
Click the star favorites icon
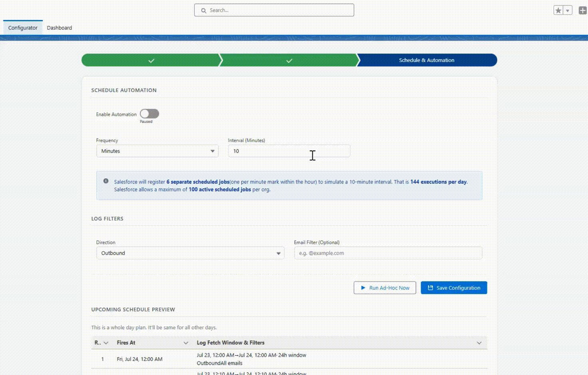558,10
